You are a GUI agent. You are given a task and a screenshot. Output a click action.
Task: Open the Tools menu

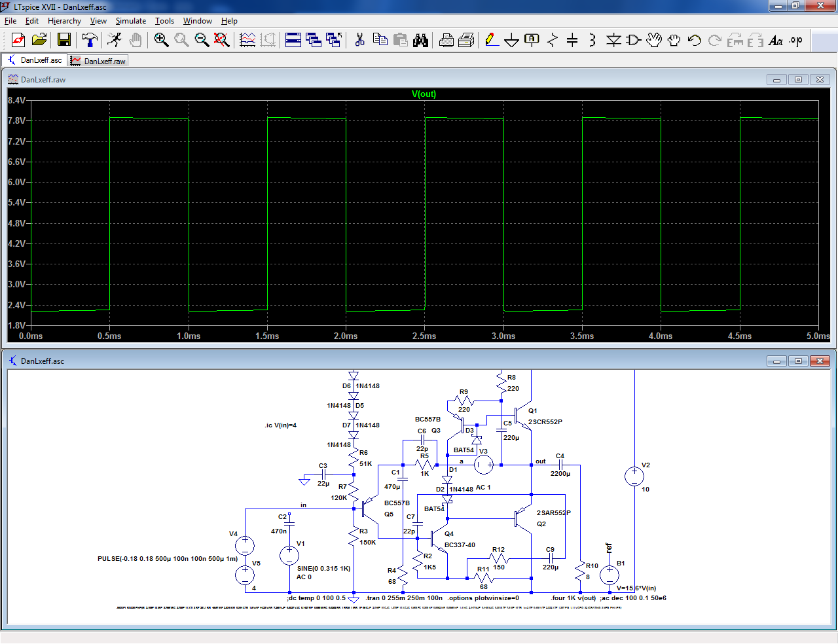point(164,21)
